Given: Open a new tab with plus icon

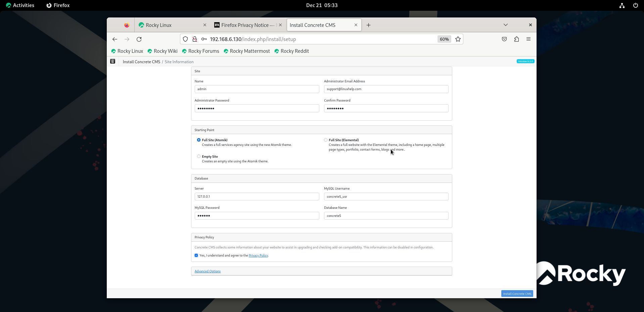Looking at the screenshot, I should [369, 25].
